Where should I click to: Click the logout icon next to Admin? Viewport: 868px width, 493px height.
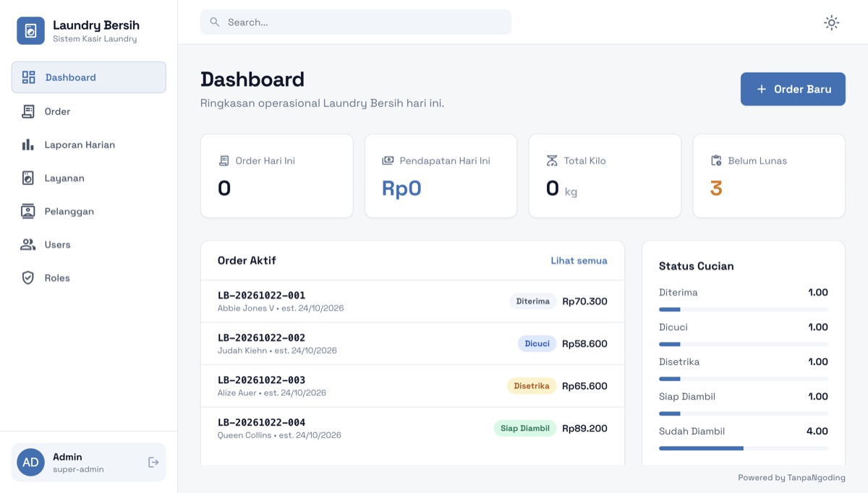(x=153, y=462)
